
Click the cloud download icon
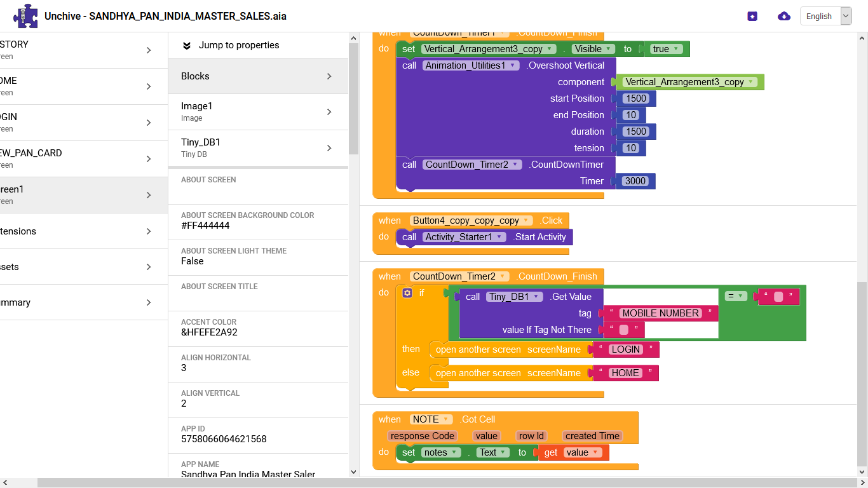[784, 16]
